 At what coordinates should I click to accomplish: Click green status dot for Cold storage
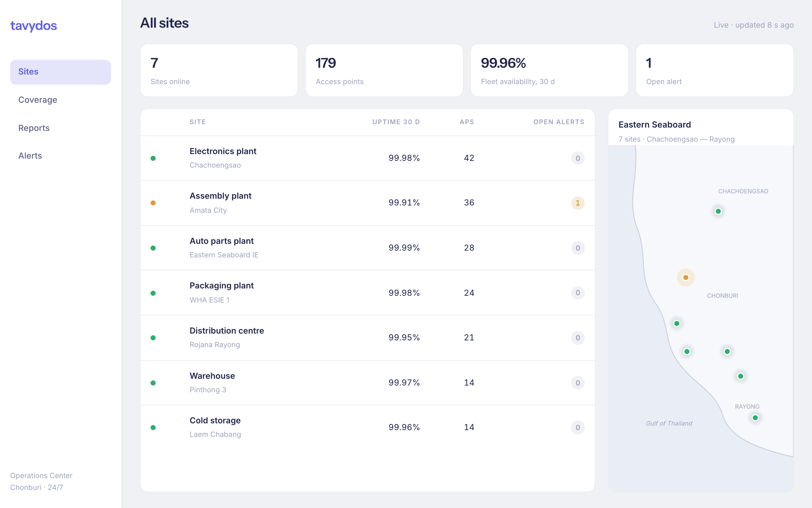153,427
